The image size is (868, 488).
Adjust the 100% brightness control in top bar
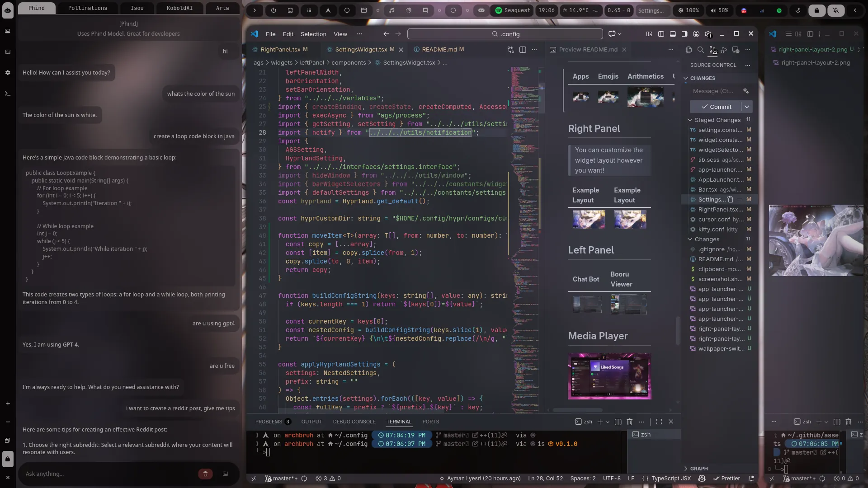pos(689,10)
